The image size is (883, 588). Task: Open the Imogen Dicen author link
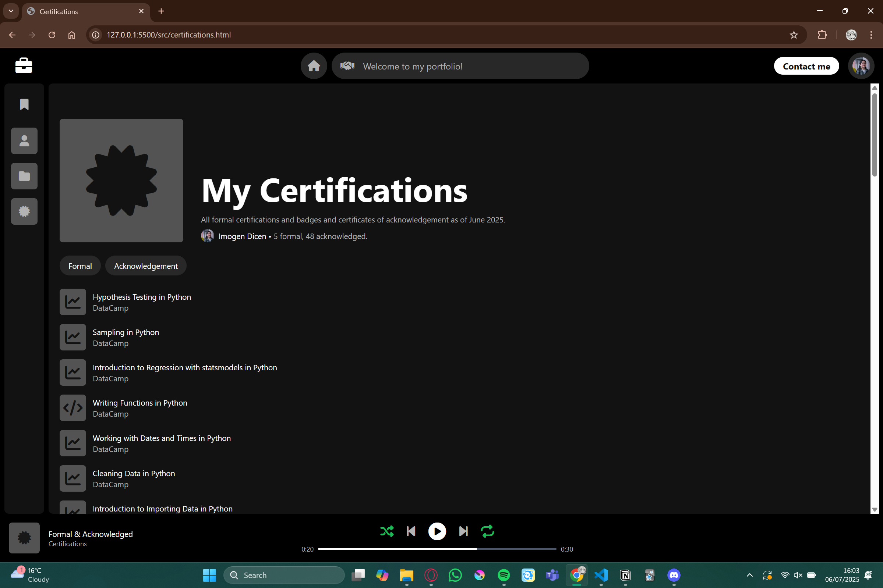[242, 236]
